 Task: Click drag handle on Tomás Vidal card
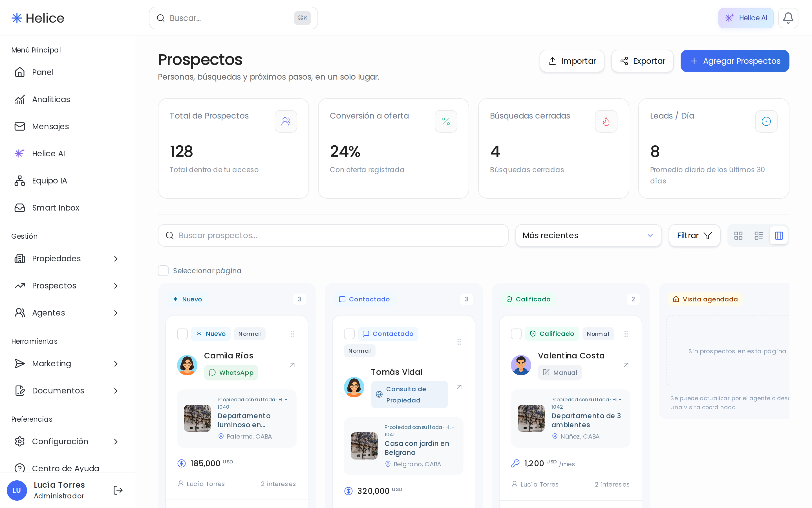coord(459,342)
